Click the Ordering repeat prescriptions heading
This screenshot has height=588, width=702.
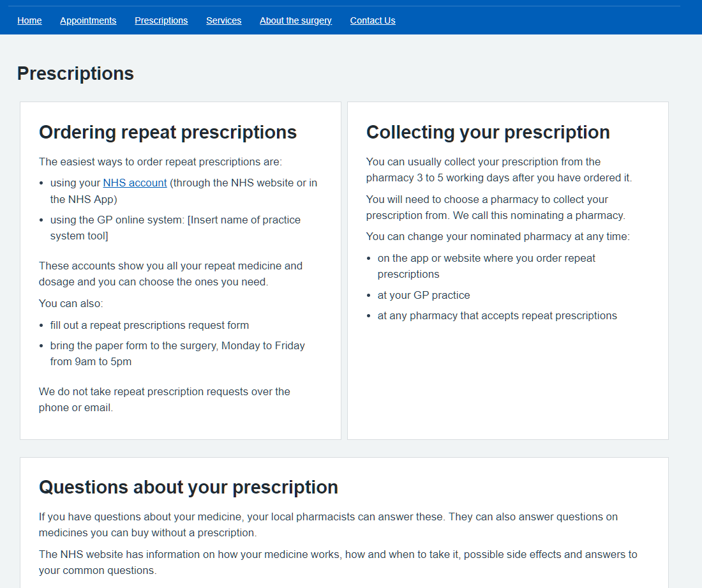(168, 132)
